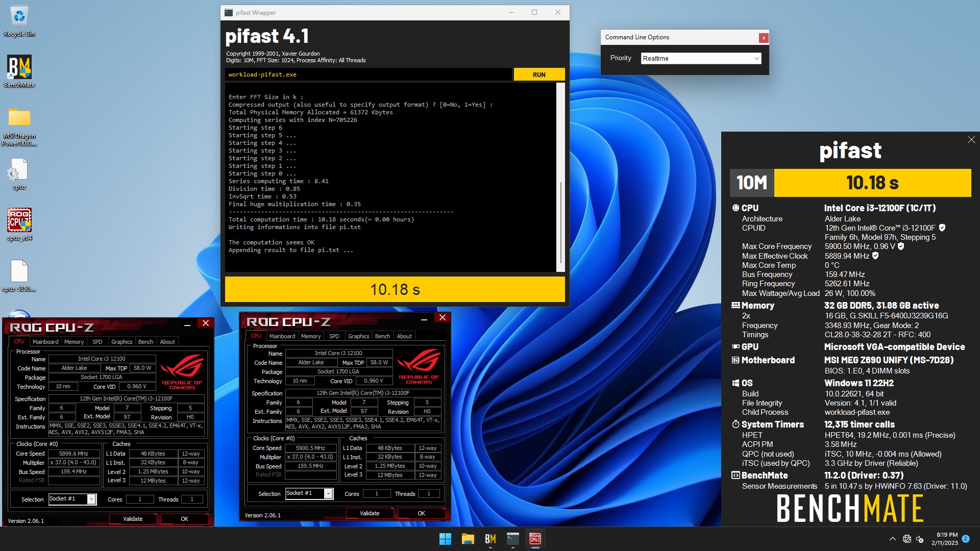Open the Priority Realtime dropdown
The image size is (980, 551).
tap(701, 59)
